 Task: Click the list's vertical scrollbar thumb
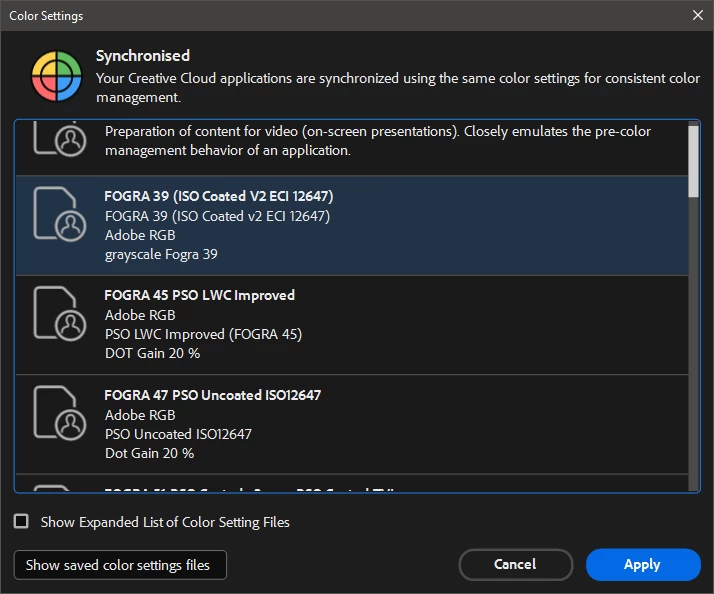[x=694, y=161]
